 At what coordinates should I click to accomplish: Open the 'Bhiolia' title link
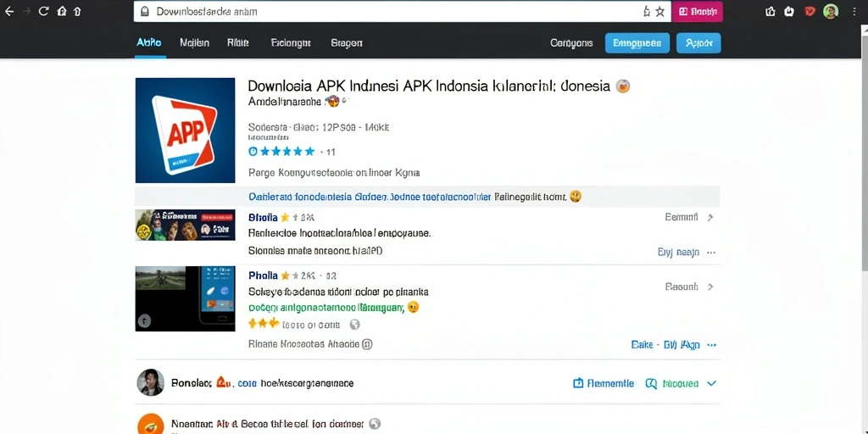pyautogui.click(x=264, y=218)
